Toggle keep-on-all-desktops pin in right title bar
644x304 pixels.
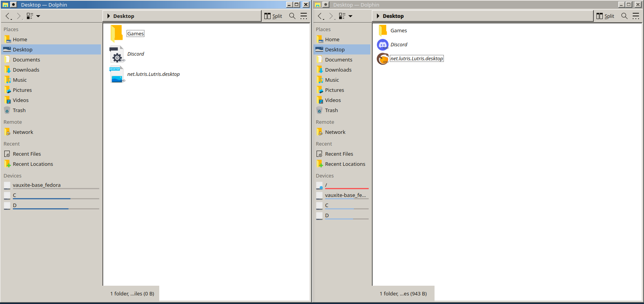326,5
